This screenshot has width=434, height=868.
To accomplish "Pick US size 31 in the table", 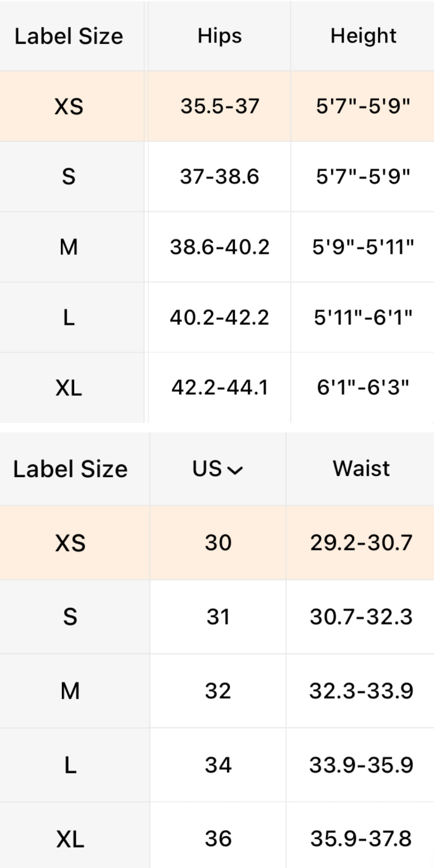I will click(x=218, y=617).
